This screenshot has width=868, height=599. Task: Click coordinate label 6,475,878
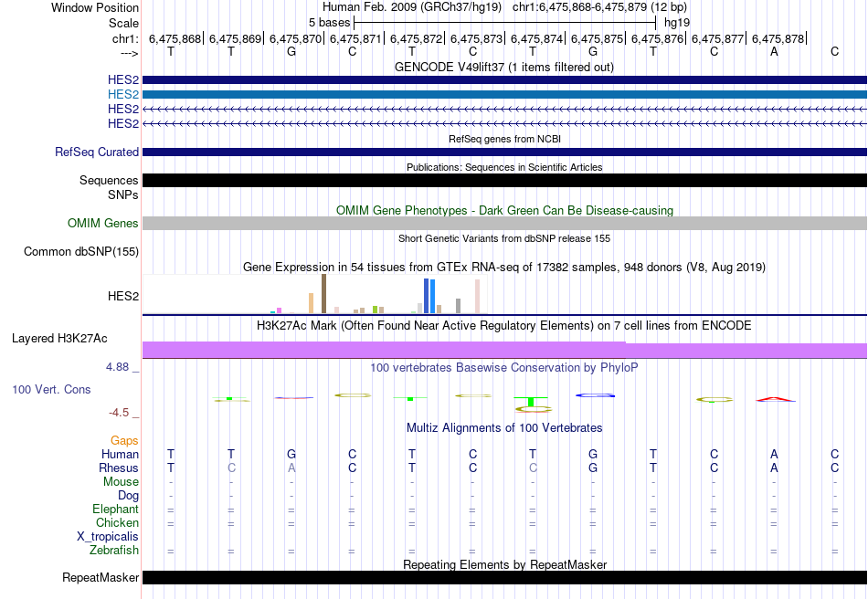(778, 38)
